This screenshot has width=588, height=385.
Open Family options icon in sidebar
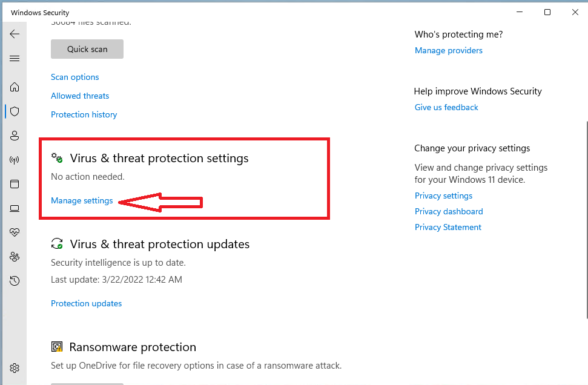tap(15, 257)
